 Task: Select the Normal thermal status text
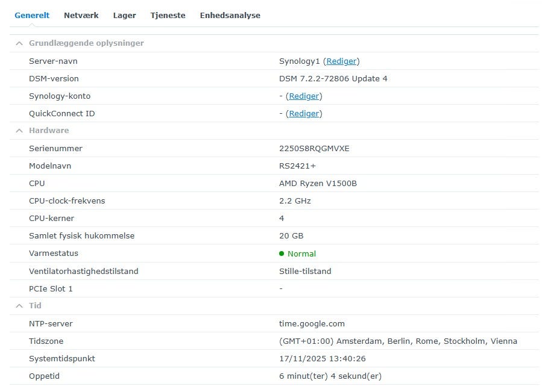click(x=302, y=254)
